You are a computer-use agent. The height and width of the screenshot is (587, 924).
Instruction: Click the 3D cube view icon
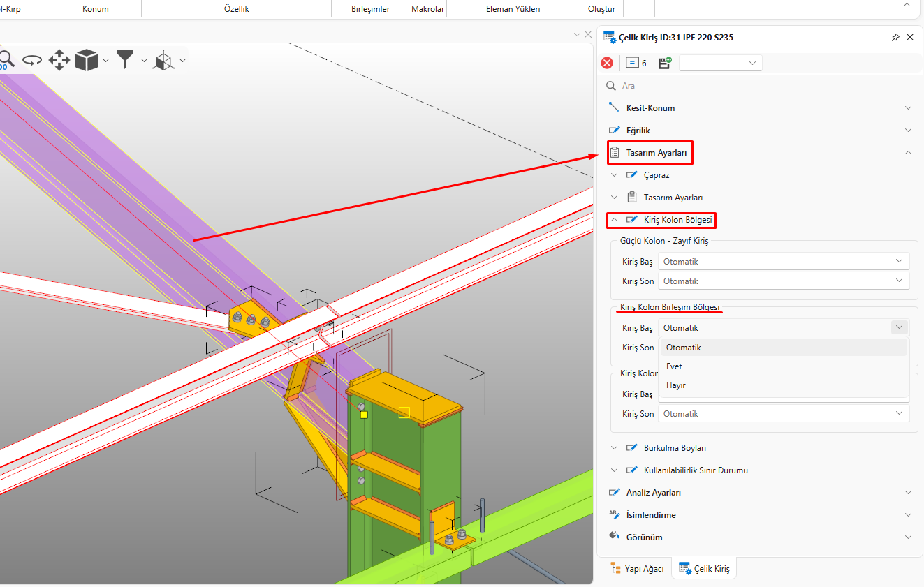coord(87,60)
